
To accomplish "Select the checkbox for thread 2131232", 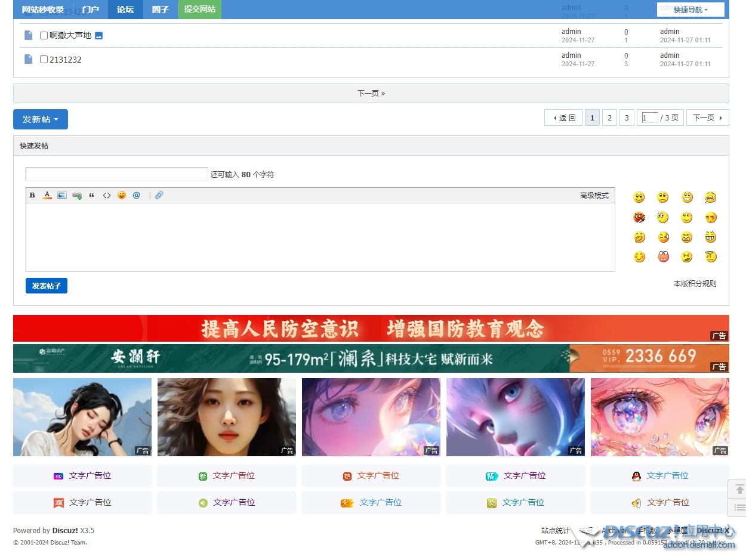I will tap(44, 60).
